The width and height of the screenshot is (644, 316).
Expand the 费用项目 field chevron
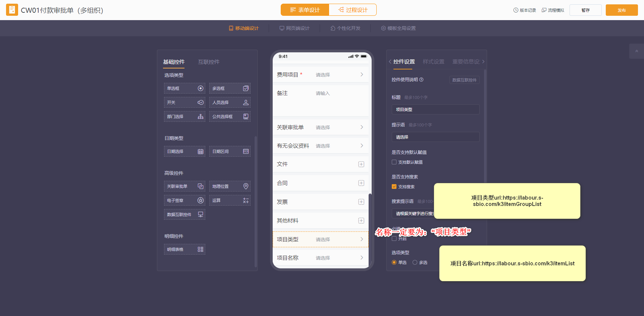click(x=362, y=74)
